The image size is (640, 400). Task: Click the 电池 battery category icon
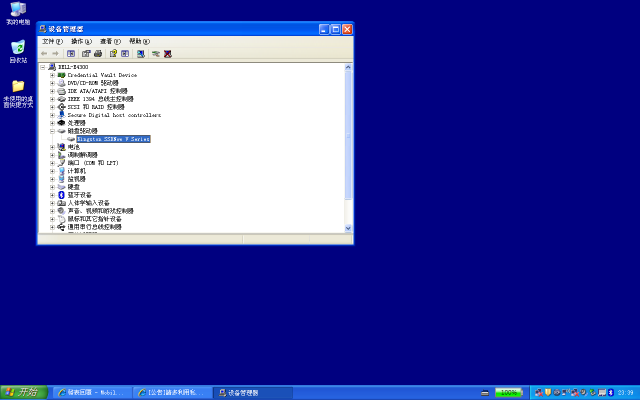click(61, 147)
